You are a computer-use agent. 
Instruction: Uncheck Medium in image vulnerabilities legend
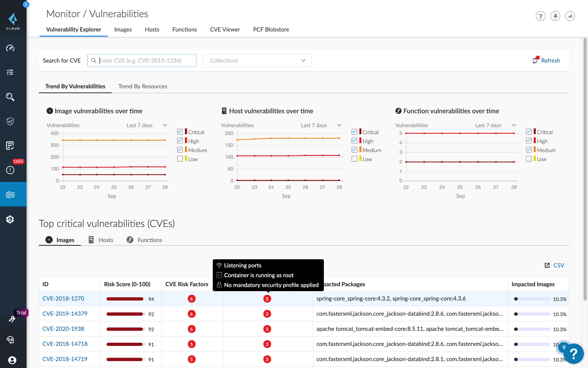180,149
